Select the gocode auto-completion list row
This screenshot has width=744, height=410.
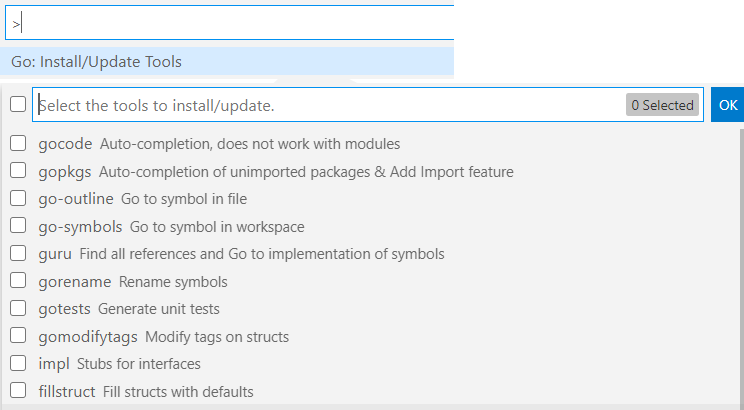point(370,143)
